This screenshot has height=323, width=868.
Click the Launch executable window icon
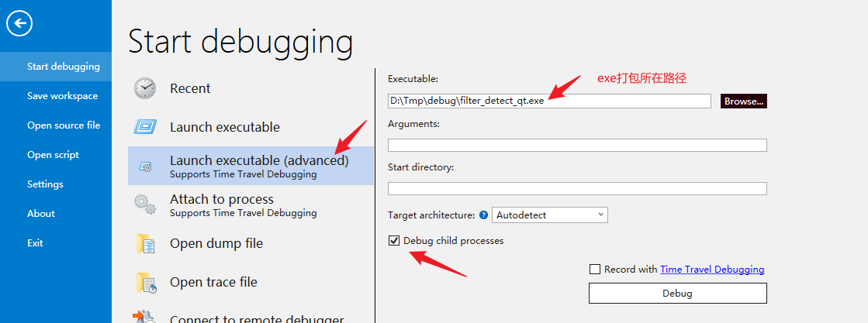tap(145, 127)
